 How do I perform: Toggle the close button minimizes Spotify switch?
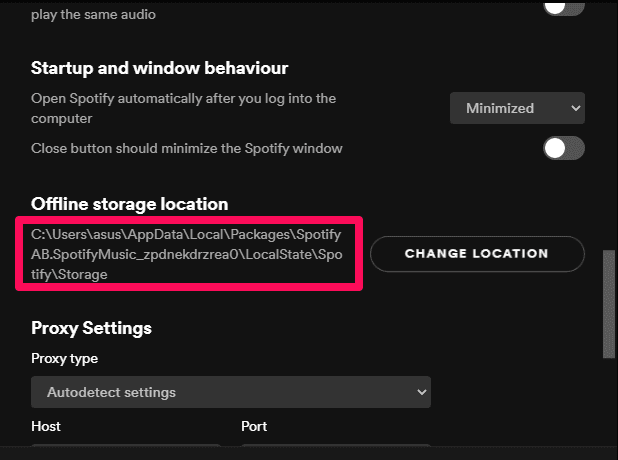[x=563, y=148]
